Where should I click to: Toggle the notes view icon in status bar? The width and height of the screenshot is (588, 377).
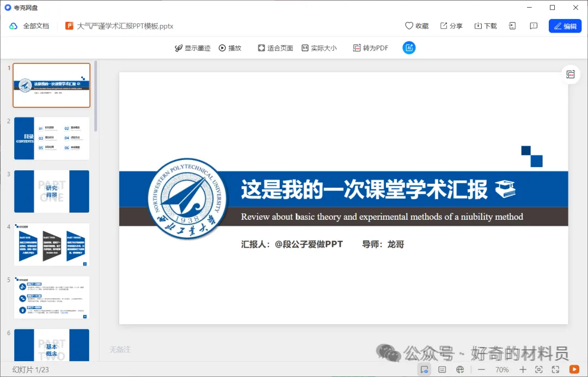tap(424, 369)
